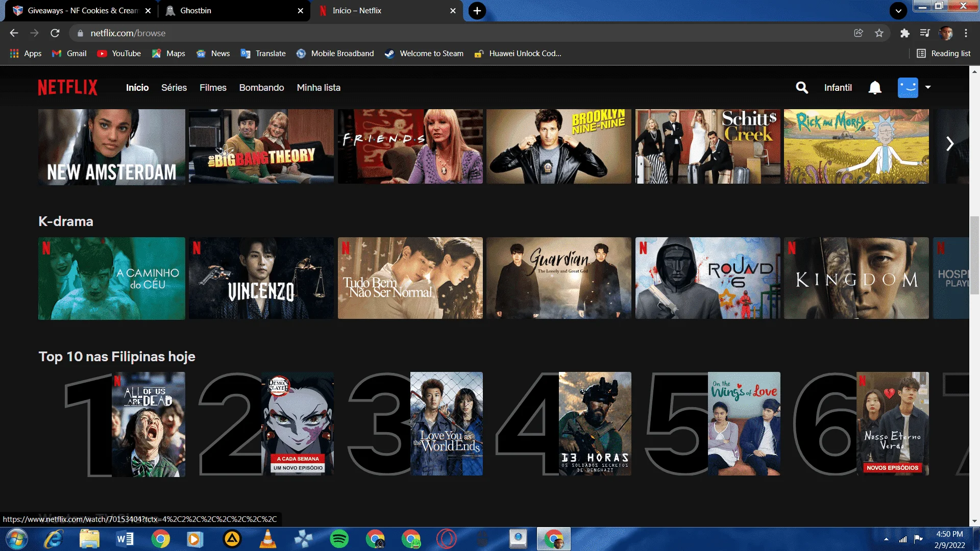Open Netflix search magnifier icon
This screenshot has height=551, width=980.
[x=802, y=88]
